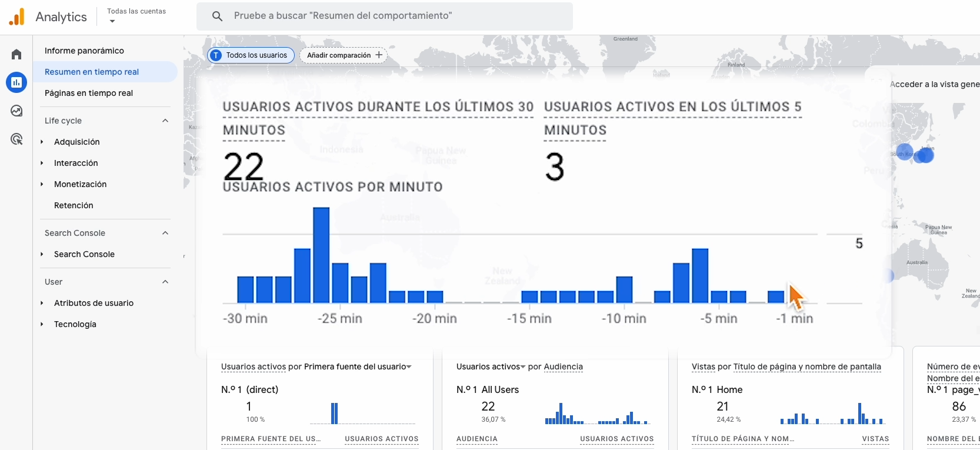Open the Search Console sub-item
This screenshot has width=980, height=450.
point(84,254)
